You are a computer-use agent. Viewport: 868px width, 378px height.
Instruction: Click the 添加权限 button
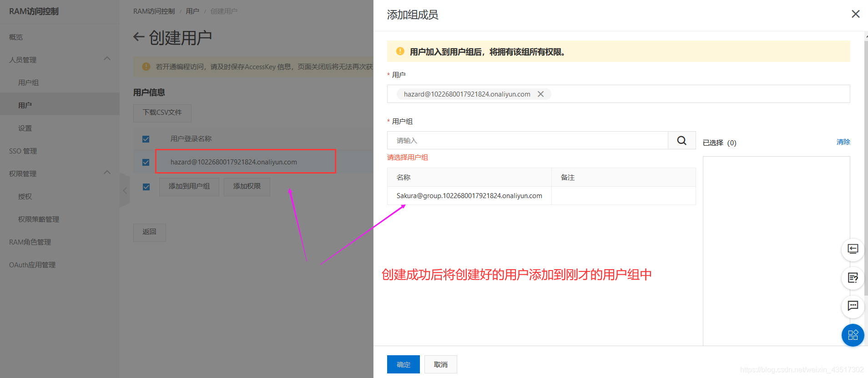point(247,187)
